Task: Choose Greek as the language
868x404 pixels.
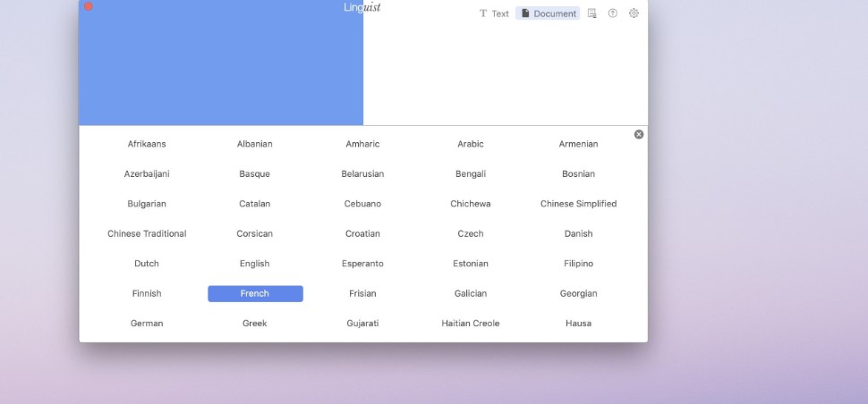Action: (x=255, y=324)
